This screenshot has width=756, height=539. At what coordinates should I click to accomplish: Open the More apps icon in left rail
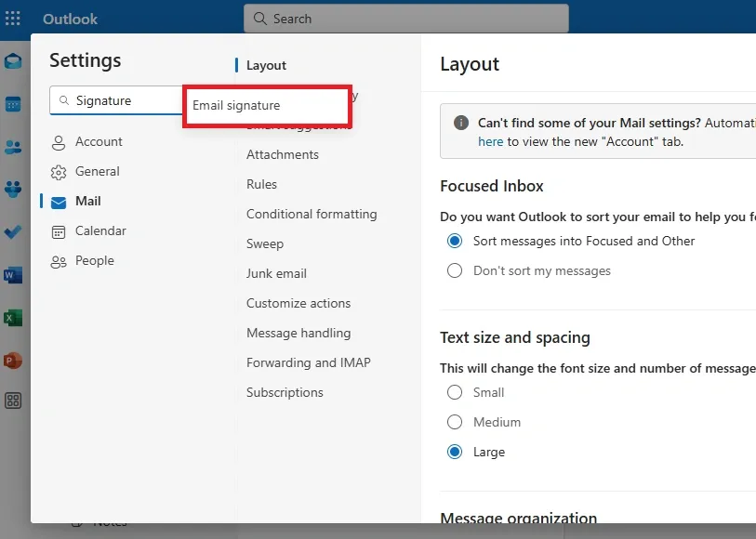tap(13, 401)
